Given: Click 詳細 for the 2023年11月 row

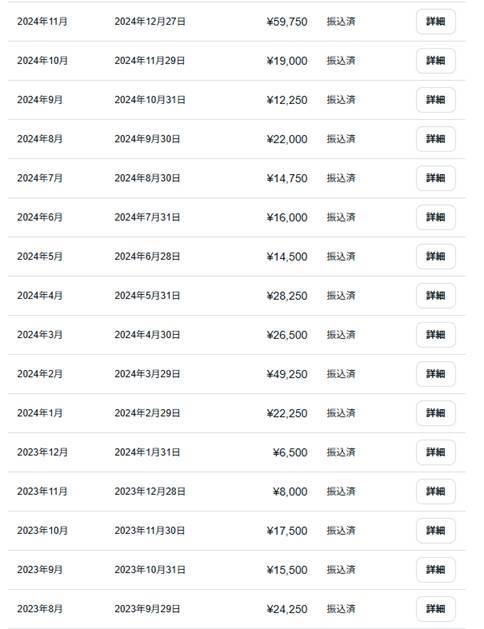Looking at the screenshot, I should pyautogui.click(x=435, y=491).
